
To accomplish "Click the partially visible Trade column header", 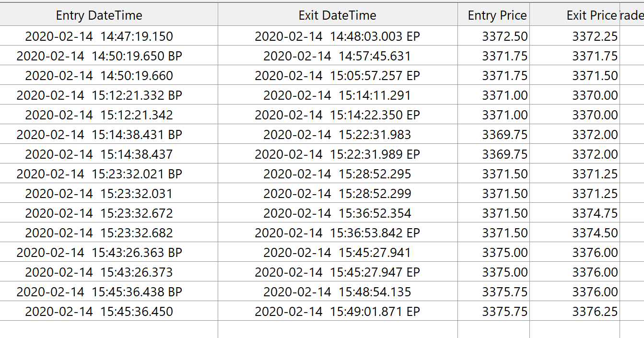I will [x=632, y=15].
